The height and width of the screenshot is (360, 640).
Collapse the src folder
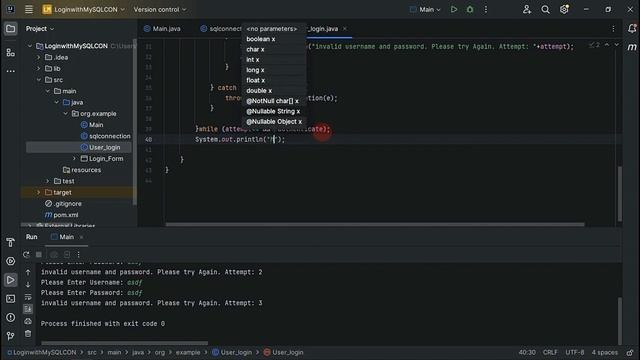39,80
